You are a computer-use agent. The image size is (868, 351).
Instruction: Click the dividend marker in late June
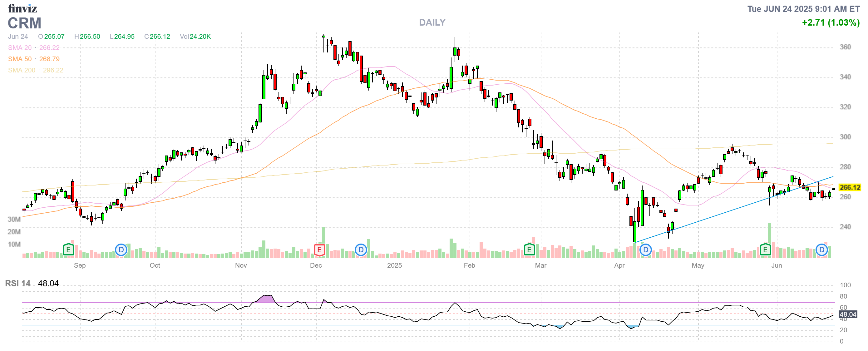(x=821, y=250)
